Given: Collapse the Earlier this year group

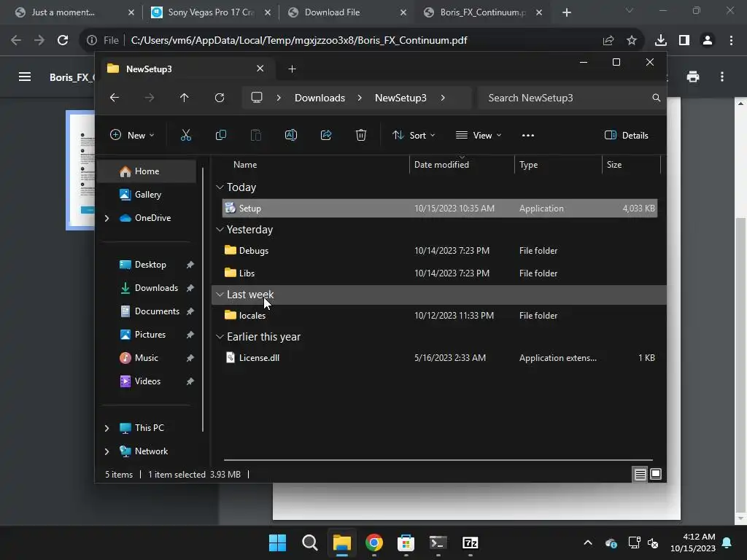Looking at the screenshot, I should coord(220,337).
